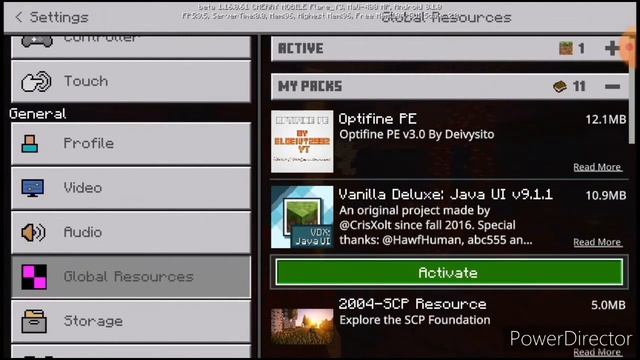Click the 2004-SCP Resource title

[x=412, y=304]
